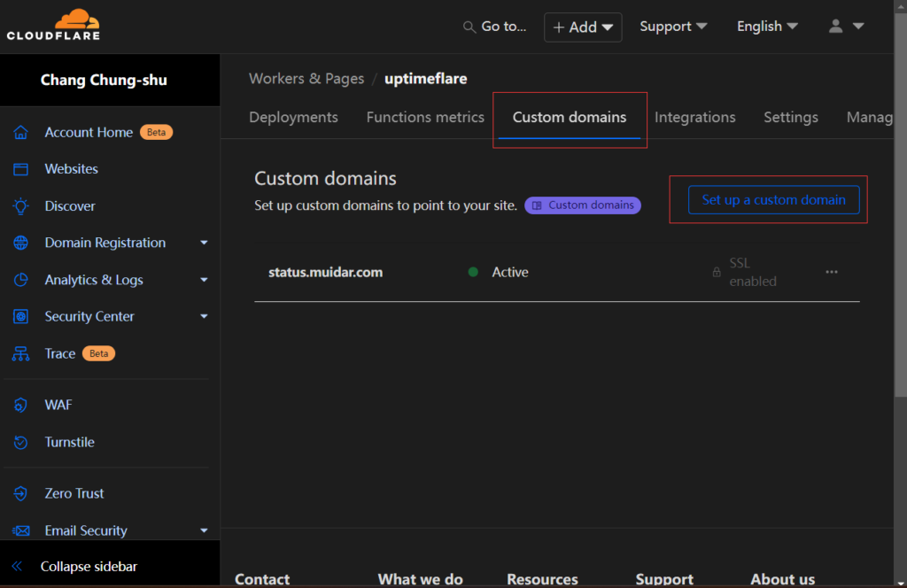Click the Email Security envelope icon
Viewport: 907px width, 588px height.
point(21,530)
